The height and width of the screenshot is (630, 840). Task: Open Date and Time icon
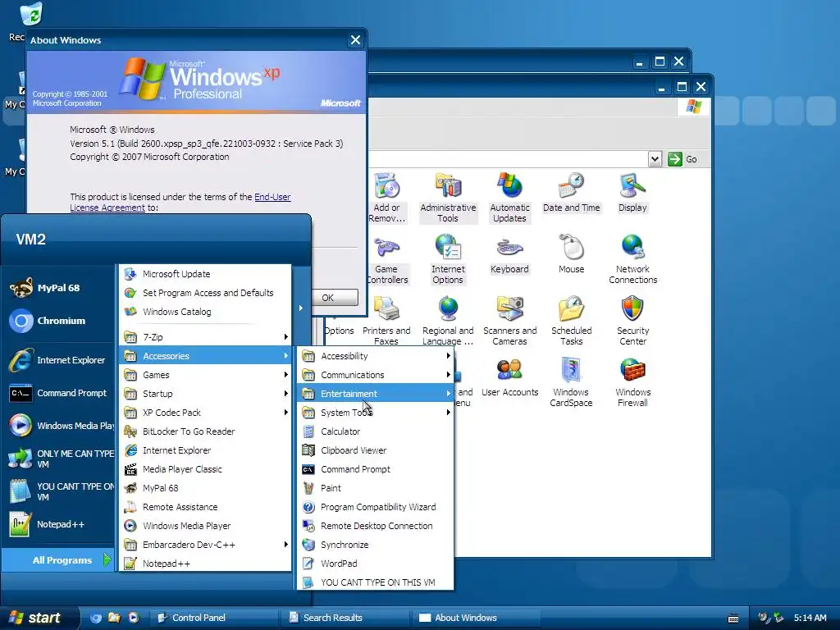pyautogui.click(x=571, y=192)
